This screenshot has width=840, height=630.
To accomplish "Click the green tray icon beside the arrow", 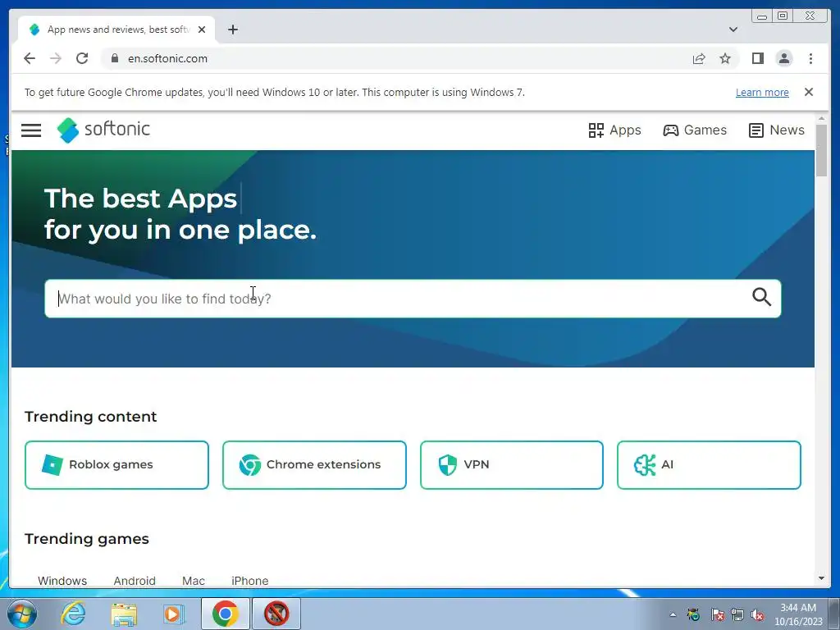I will click(694, 614).
